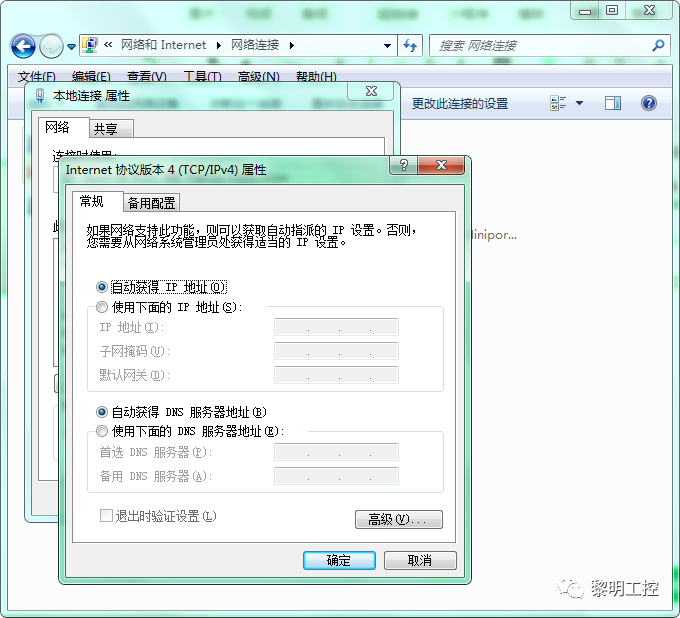
Task: Select the 网络和 Internet breadcrumb
Action: pyautogui.click(x=163, y=45)
